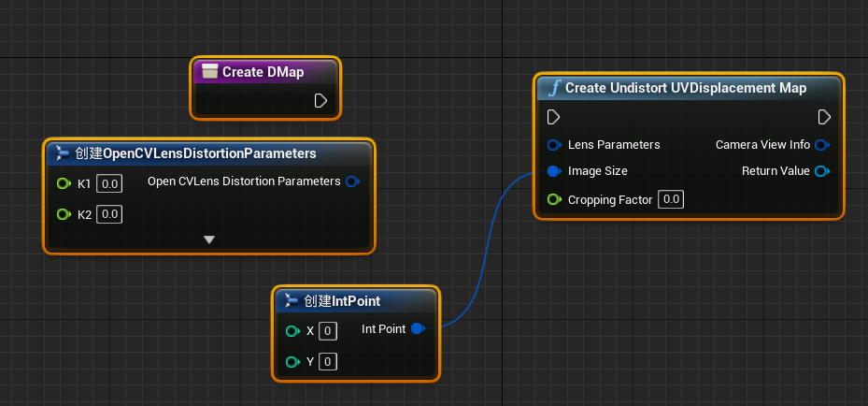Click the Cropping Factor value field
The height and width of the screenshot is (406, 868).
(671, 199)
